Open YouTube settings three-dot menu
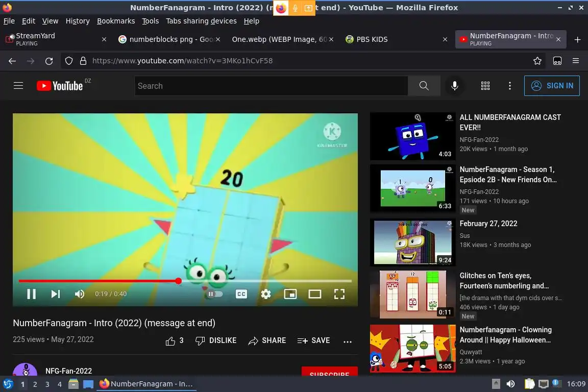Viewport: 588px width, 392px height. pyautogui.click(x=509, y=86)
